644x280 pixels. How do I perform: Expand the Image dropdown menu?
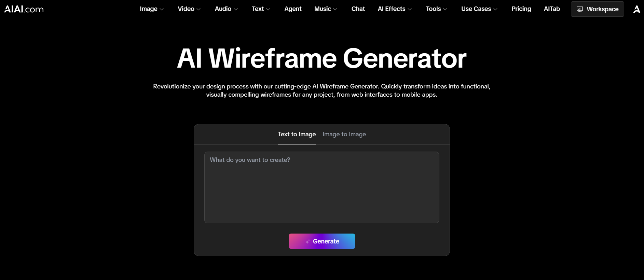[152, 9]
